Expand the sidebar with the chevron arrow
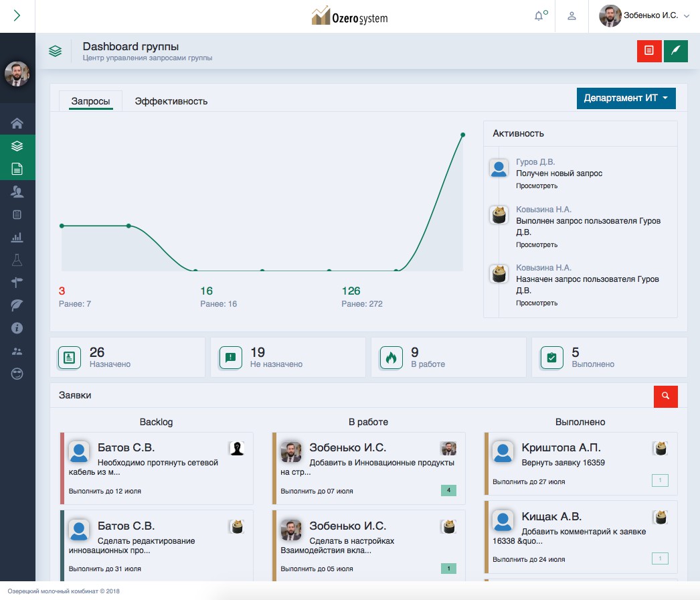Viewport: 700px width, 600px height. (x=17, y=15)
